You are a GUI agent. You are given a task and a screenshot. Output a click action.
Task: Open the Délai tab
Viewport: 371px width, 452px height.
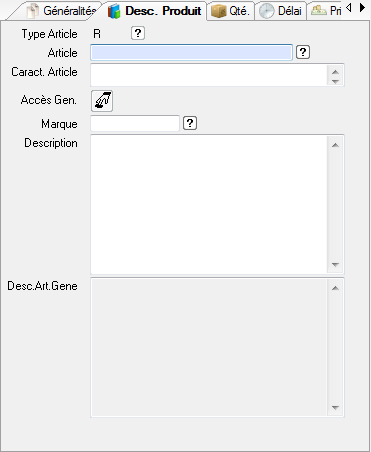281,11
